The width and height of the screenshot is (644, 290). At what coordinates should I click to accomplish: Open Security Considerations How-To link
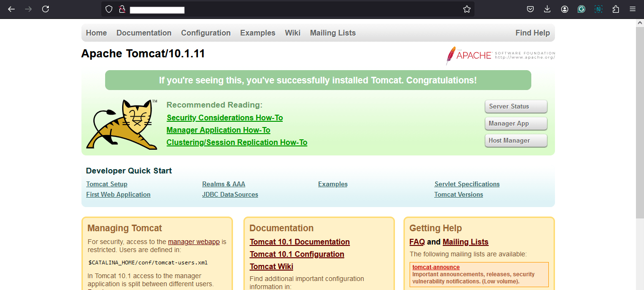225,118
